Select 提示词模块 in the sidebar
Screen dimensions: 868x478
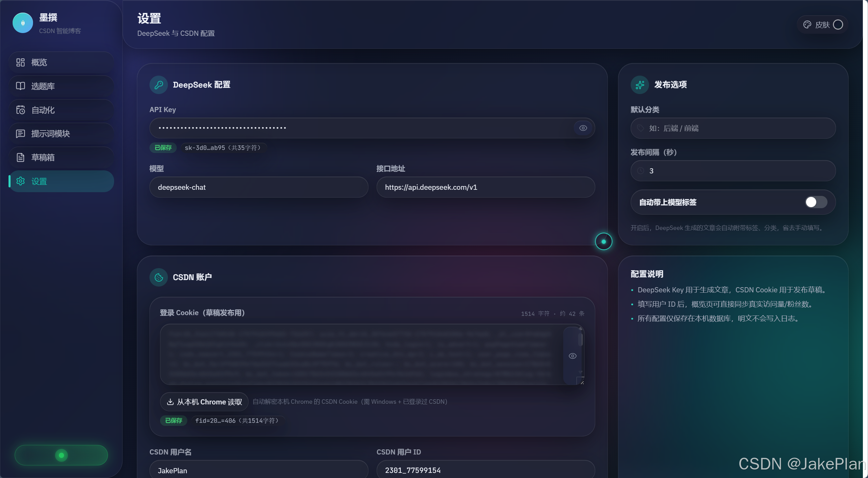[x=61, y=134]
